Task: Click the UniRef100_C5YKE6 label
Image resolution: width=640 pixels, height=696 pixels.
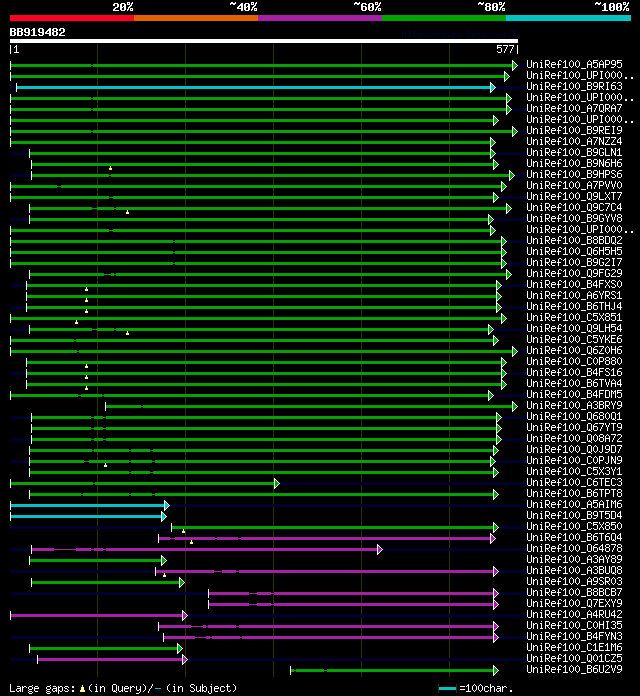Action: [x=574, y=339]
